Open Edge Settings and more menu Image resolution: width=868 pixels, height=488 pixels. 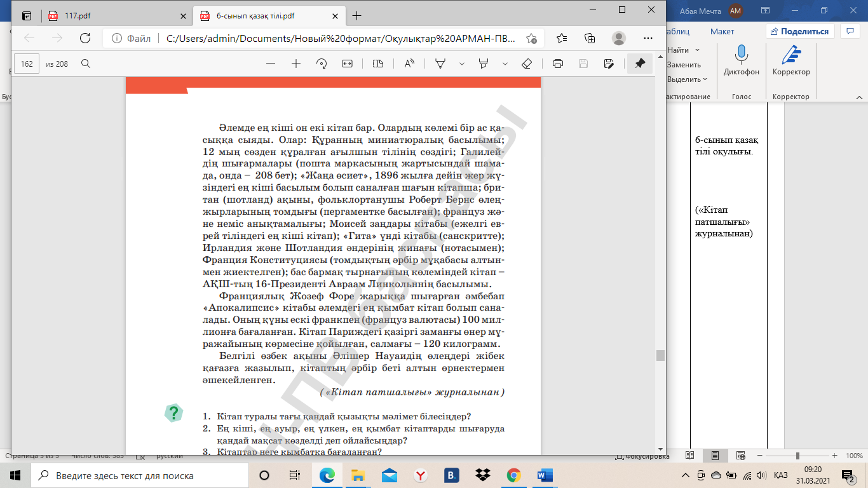pyautogui.click(x=648, y=38)
